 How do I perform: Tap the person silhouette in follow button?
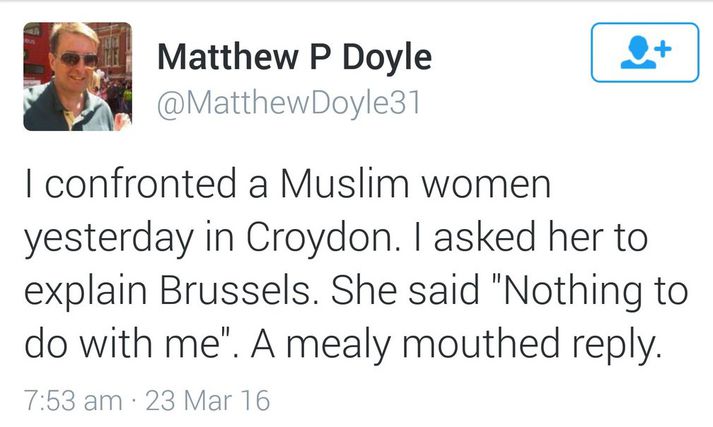(x=638, y=52)
